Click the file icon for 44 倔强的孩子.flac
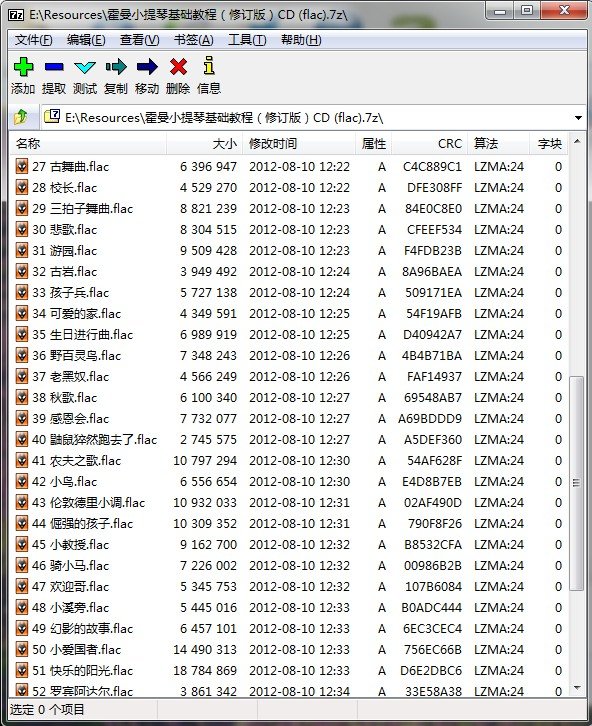 (x=22, y=523)
